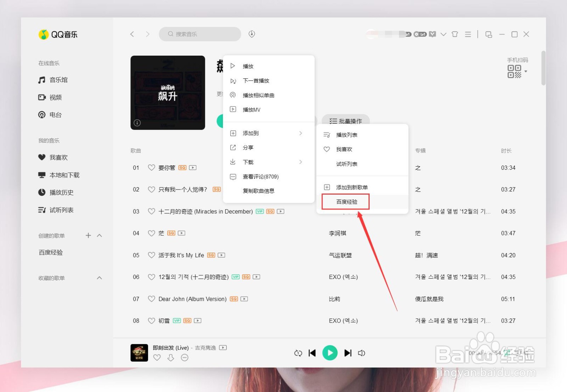Image resolution: width=567 pixels, height=392 pixels.
Task: Collapse the 收藏的歌单 section
Action: [100, 278]
